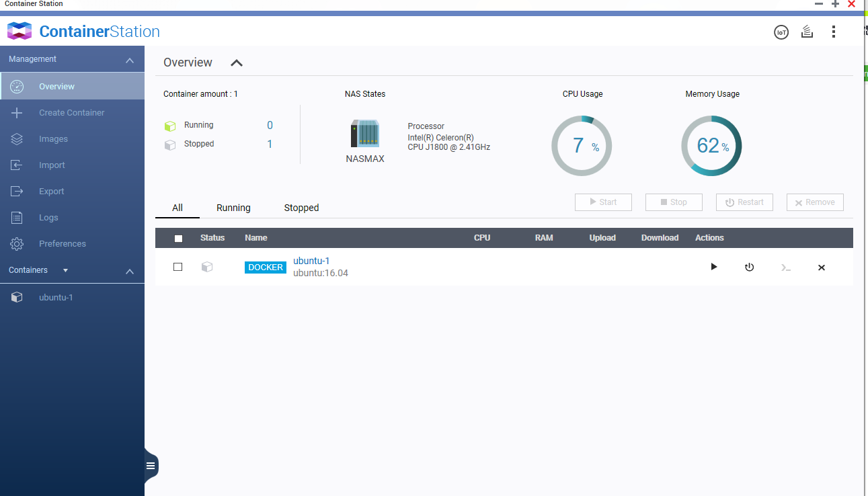Click the Memory Usage gauge
The width and height of the screenshot is (868, 496).
point(711,146)
